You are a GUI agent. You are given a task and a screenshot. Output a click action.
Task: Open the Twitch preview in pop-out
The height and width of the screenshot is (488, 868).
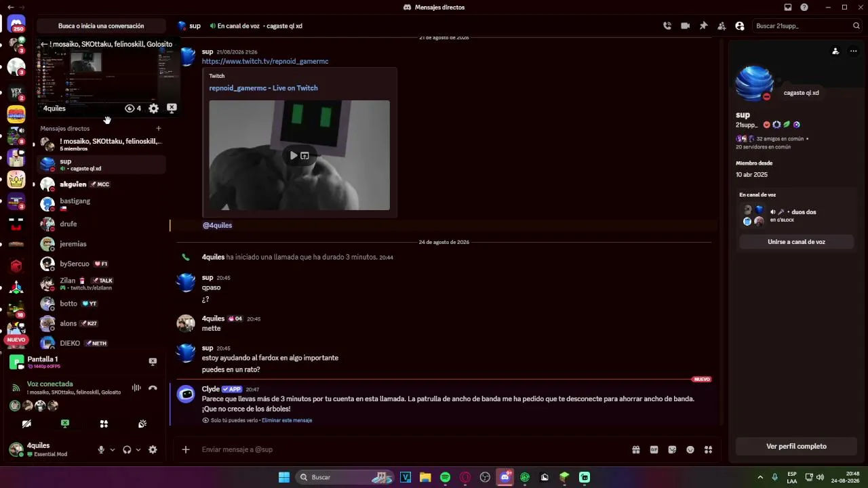coord(305,155)
